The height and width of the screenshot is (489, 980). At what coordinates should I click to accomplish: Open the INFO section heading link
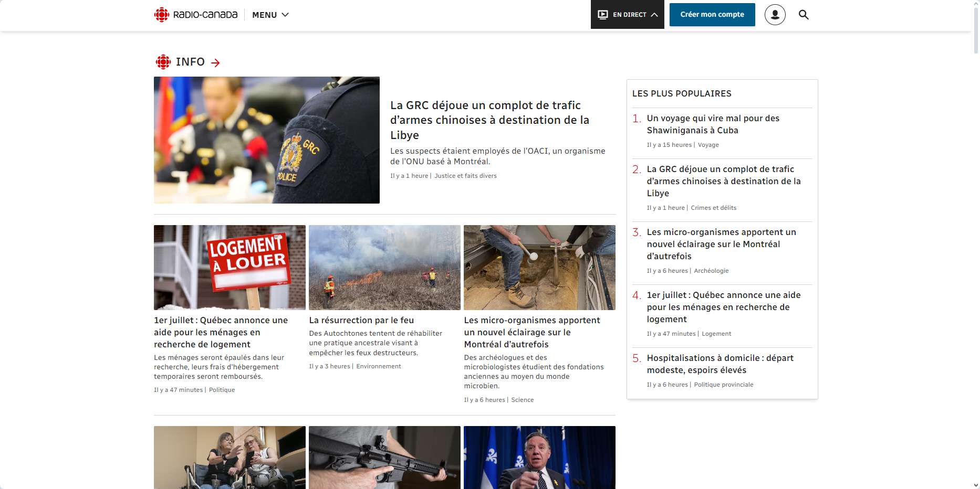click(x=190, y=62)
